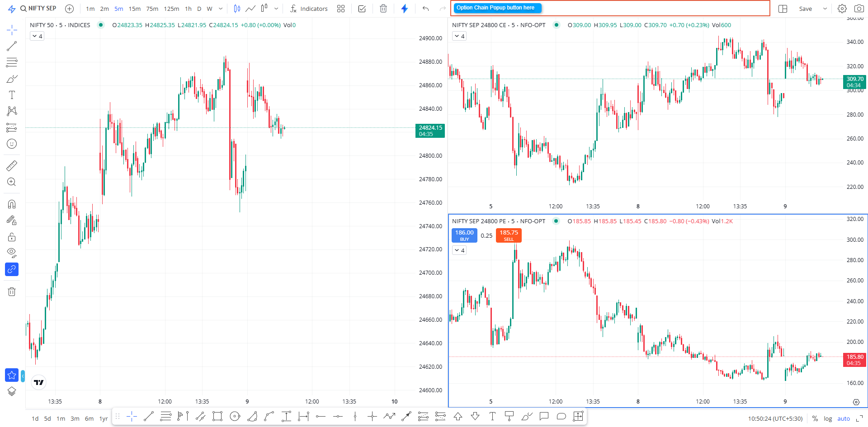Switch to the 15m timeframe
Screen dimensions: 868x427
134,9
